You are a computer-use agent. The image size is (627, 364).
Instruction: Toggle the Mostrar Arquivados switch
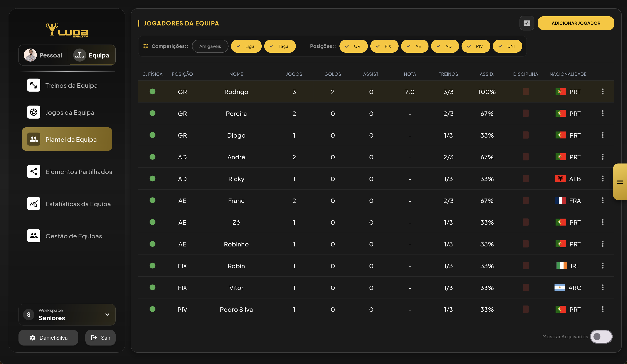pyautogui.click(x=601, y=336)
